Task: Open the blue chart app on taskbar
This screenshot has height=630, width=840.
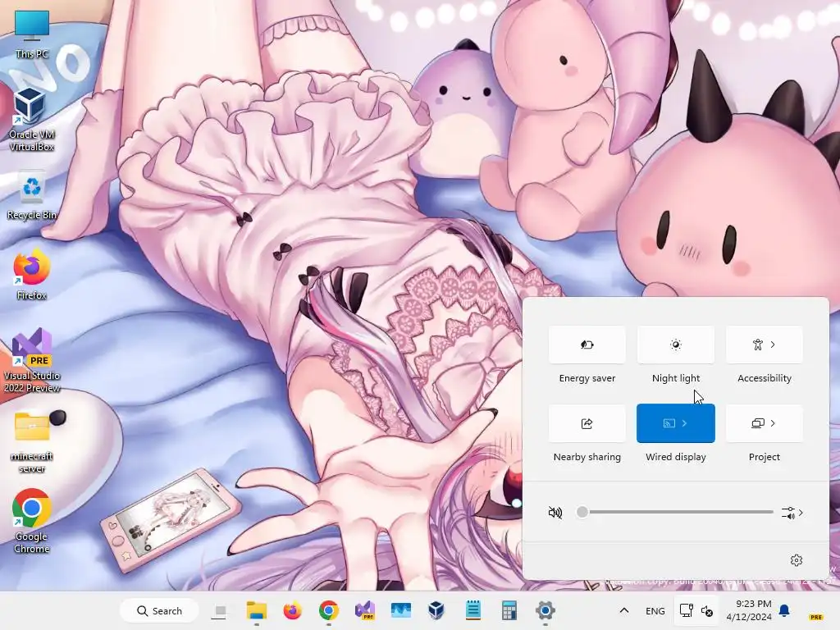Action: (x=400, y=610)
